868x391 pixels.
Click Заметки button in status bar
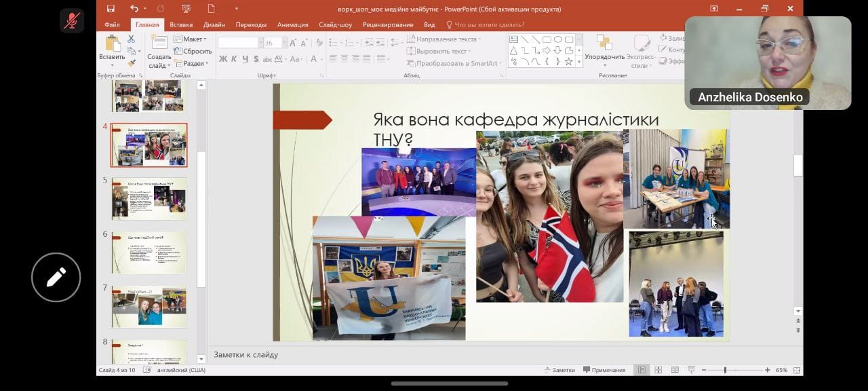[559, 370]
